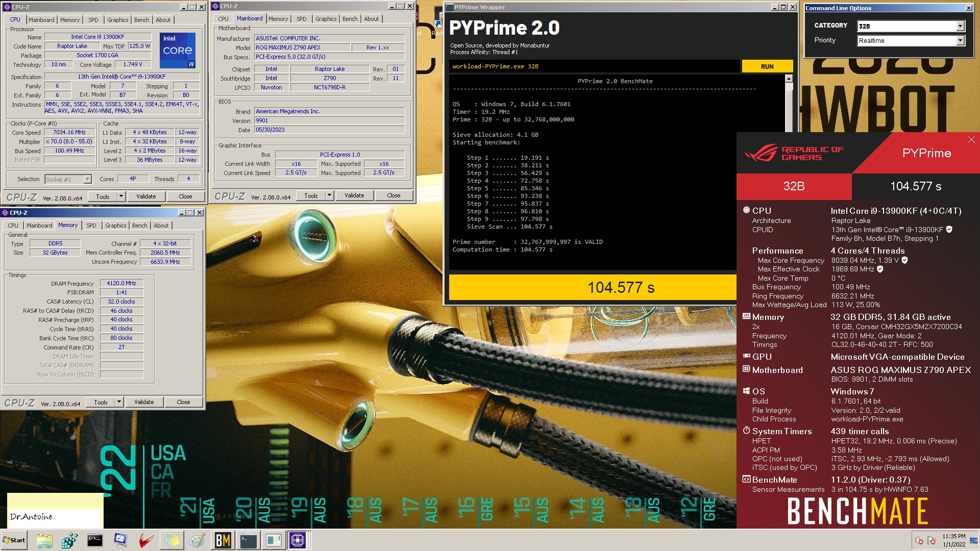Switch to SPD tab in the Memory CPU-Z window
The width and height of the screenshot is (980, 551).
coord(91,226)
